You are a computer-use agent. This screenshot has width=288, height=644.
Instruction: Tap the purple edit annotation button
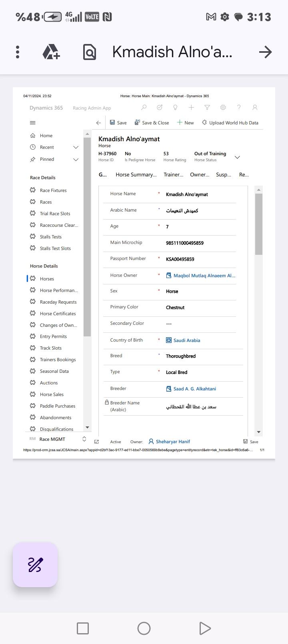35,565
